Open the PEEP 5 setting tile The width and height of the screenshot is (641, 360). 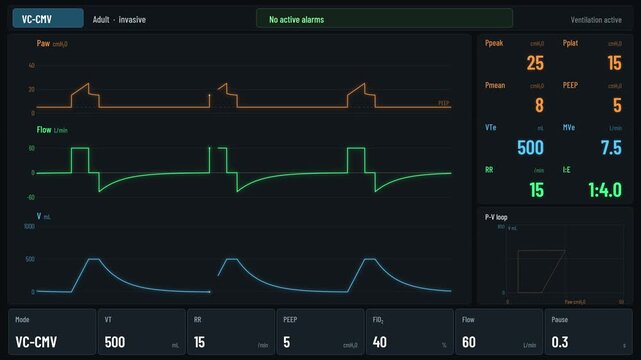coord(320,331)
